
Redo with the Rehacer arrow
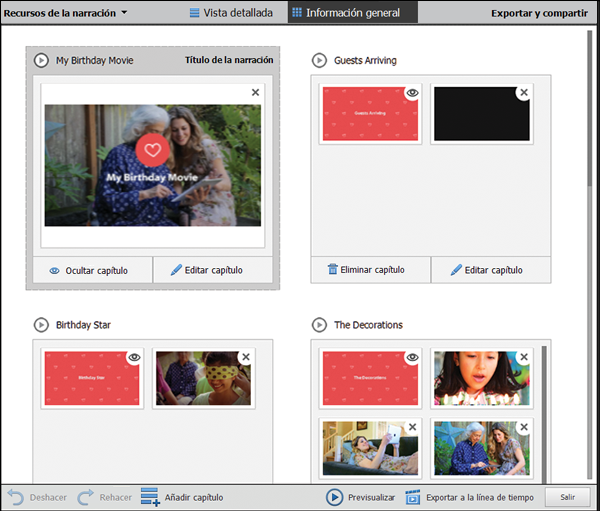85,497
